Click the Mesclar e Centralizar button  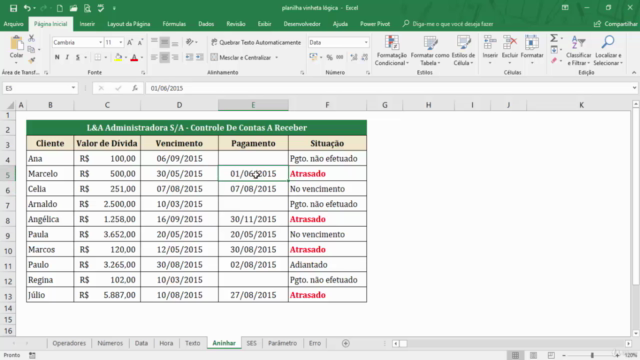[241, 58]
